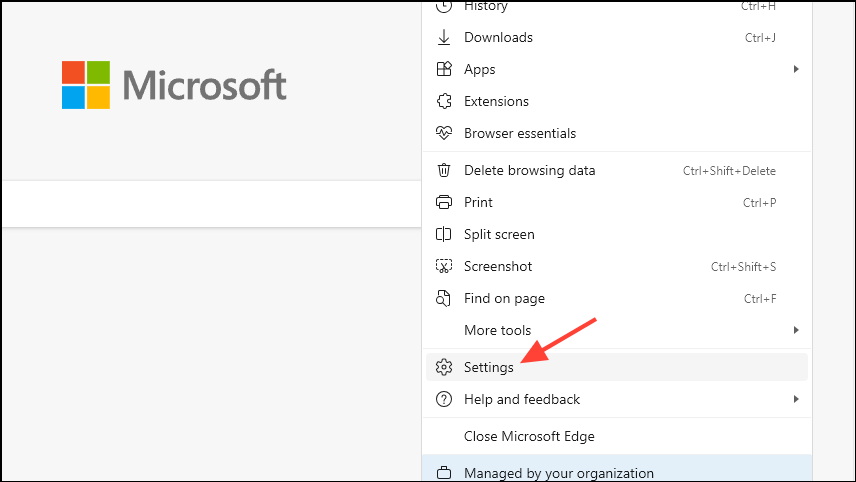Click the Extensions puzzle icon

tap(445, 102)
